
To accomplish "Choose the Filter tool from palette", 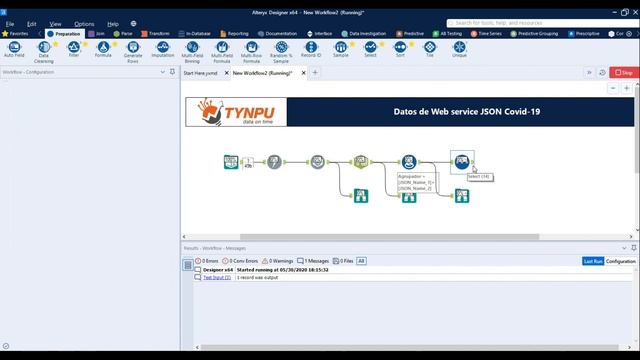I will tap(73, 49).
